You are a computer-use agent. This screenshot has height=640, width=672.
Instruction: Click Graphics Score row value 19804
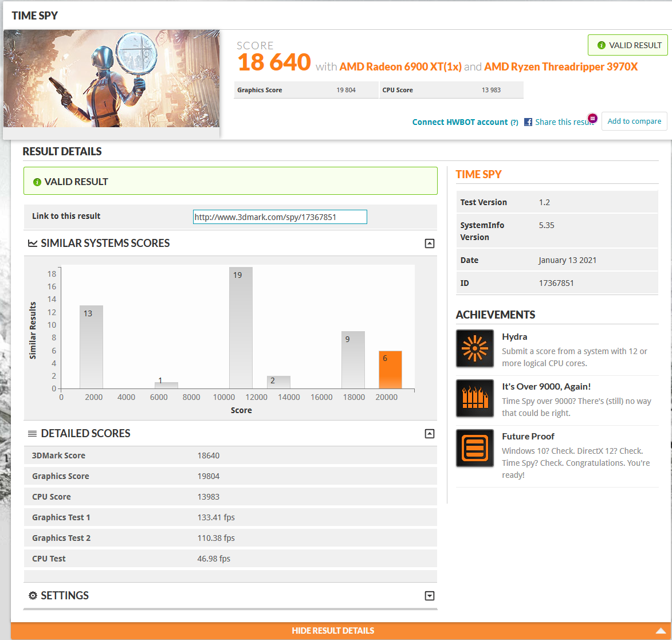tap(209, 476)
